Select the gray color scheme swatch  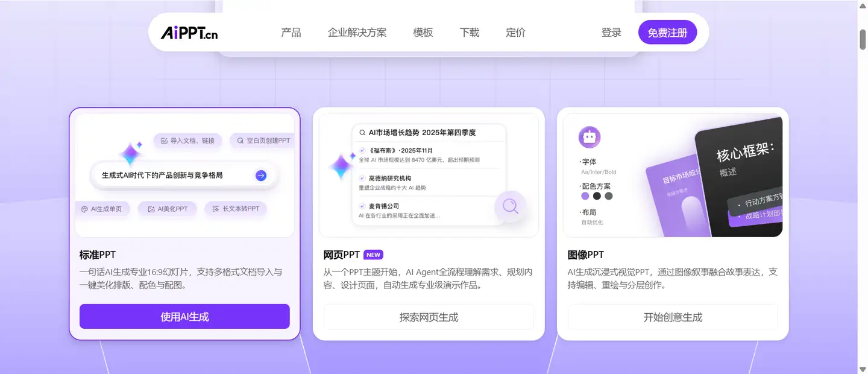[609, 196]
